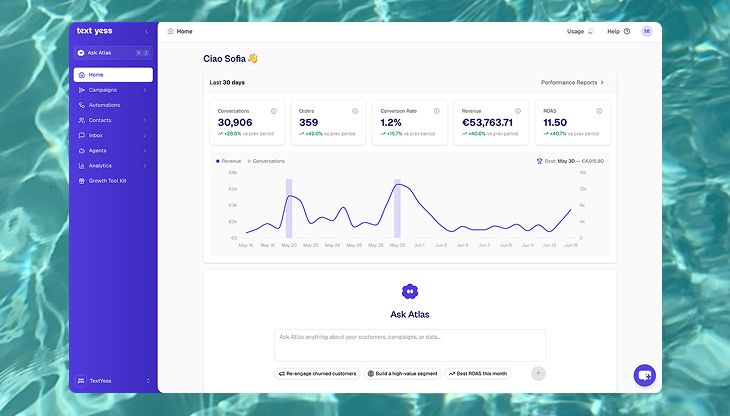Open the chat widget bubble icon

[644, 376]
